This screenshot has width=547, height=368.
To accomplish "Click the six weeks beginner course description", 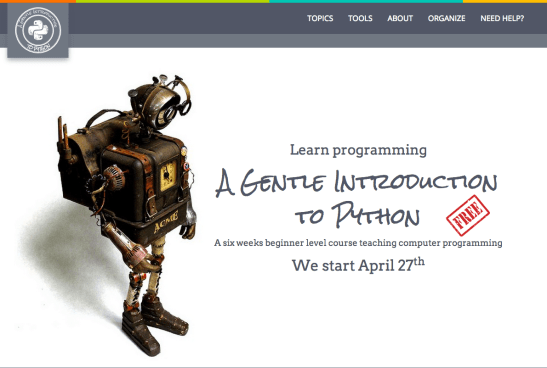I will click(x=358, y=243).
